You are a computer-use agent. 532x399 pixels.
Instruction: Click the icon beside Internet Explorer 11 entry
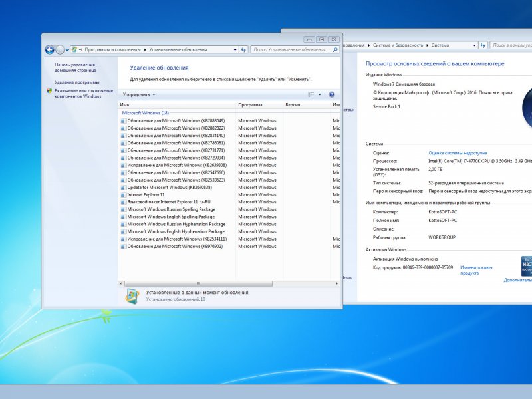click(x=124, y=195)
